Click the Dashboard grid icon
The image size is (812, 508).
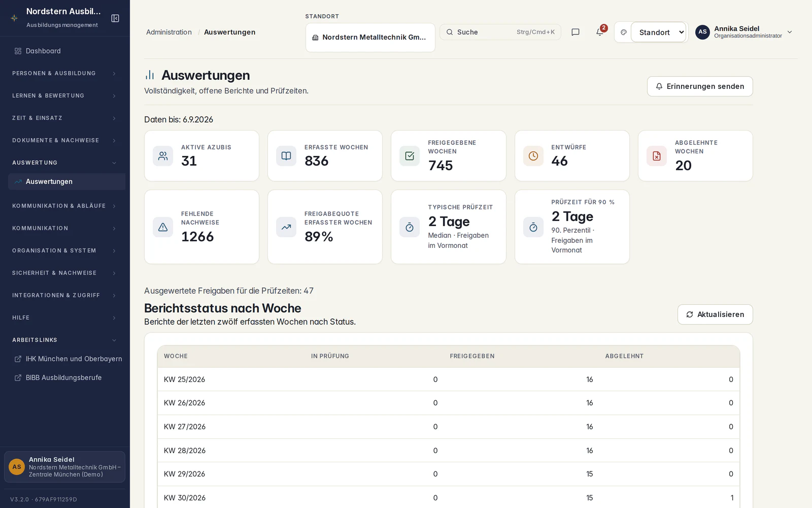tap(18, 51)
